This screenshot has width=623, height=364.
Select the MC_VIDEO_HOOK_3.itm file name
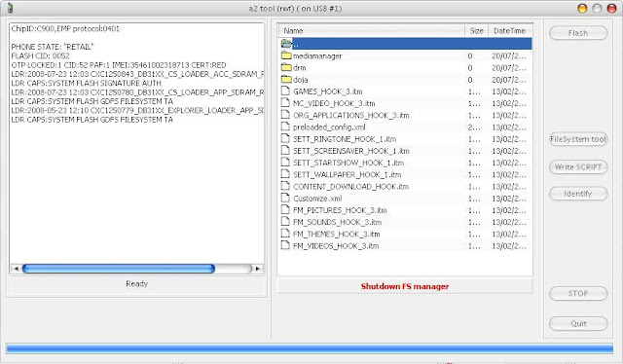(x=334, y=103)
